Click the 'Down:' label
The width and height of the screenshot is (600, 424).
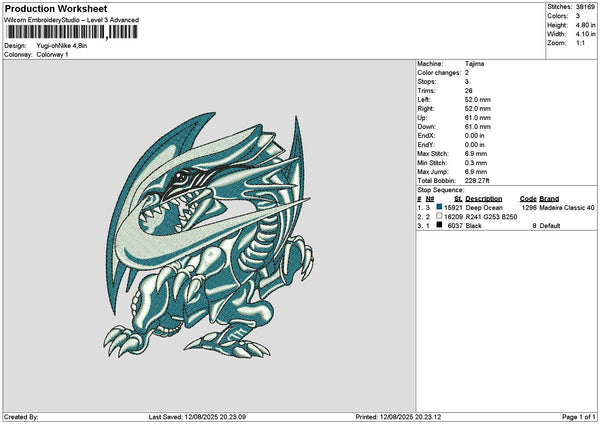[x=426, y=127]
